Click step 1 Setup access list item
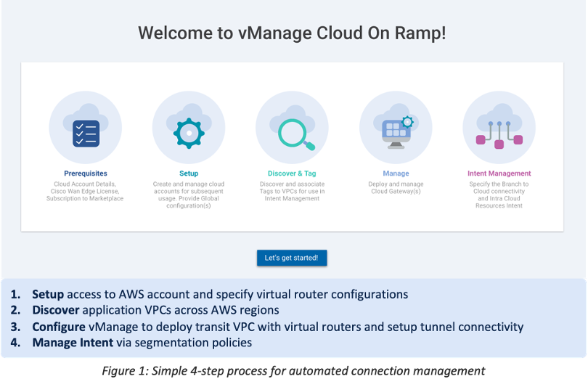This screenshot has width=588, height=387. point(219,295)
